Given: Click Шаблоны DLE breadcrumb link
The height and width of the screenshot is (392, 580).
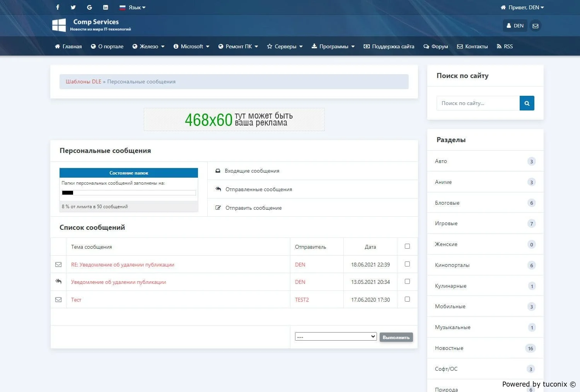Looking at the screenshot, I should tap(84, 81).
